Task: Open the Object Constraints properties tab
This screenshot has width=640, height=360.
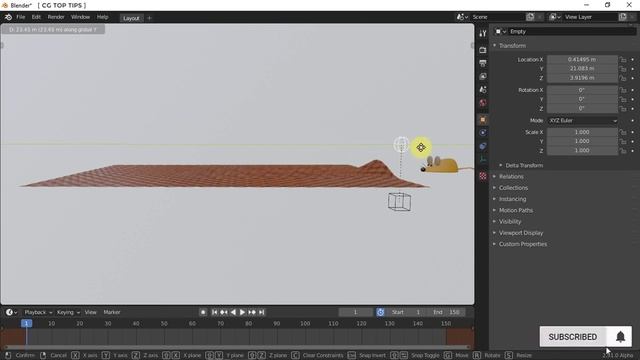Action: tap(483, 146)
